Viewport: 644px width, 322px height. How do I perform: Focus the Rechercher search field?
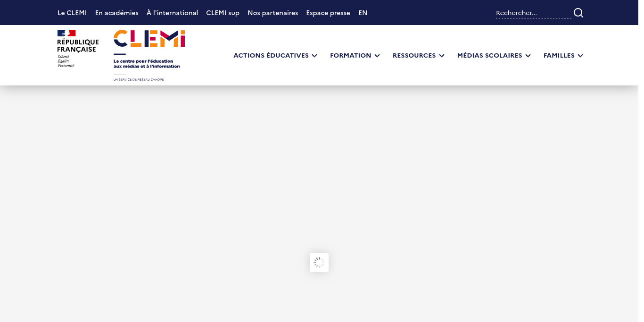pyautogui.click(x=533, y=13)
